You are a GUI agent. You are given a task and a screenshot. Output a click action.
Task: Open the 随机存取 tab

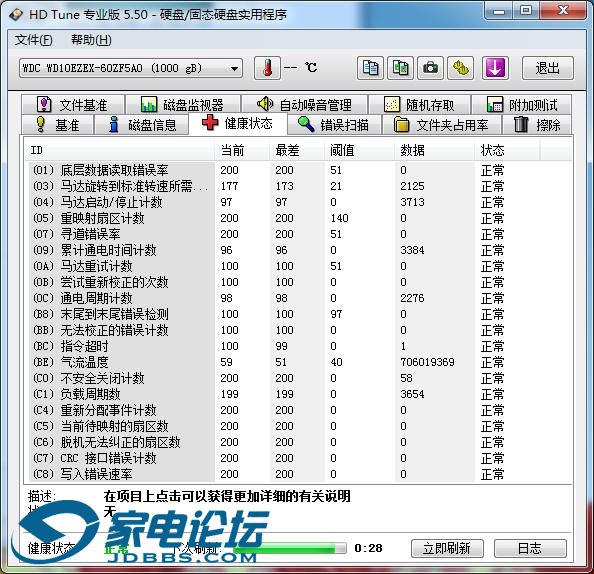[419, 104]
